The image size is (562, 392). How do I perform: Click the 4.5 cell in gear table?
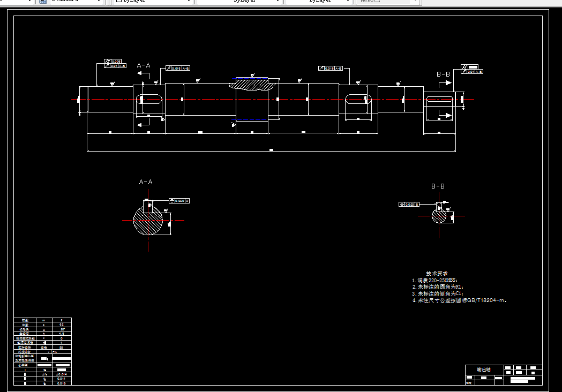coord(62,334)
